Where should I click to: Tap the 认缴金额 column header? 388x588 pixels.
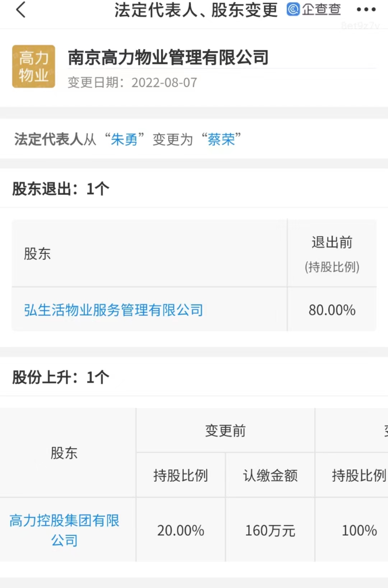pos(270,475)
